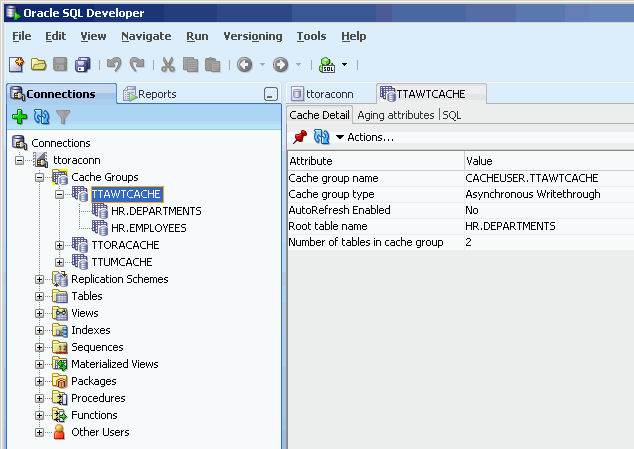Expand the TTUMCACHE node
This screenshot has width=634, height=449.
59,262
